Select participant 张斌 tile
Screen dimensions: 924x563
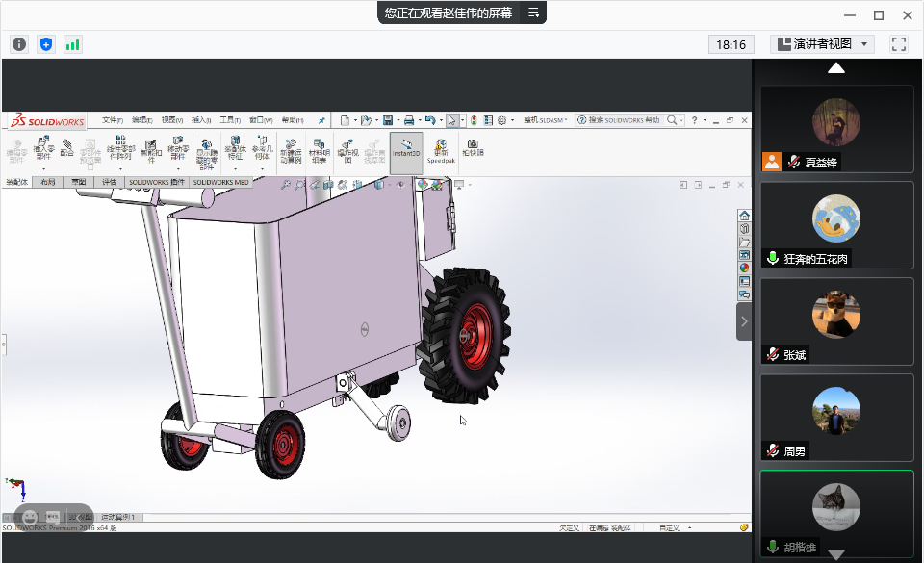coord(836,321)
